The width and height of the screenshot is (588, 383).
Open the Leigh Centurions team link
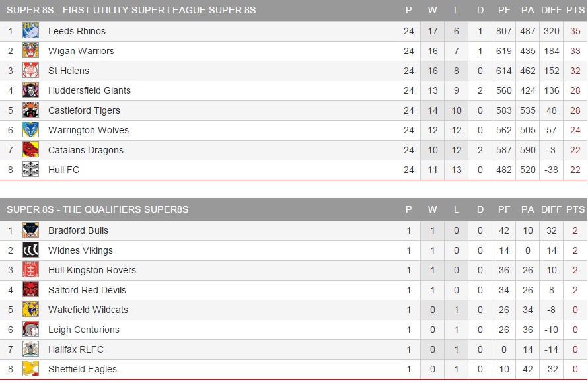[x=83, y=330]
